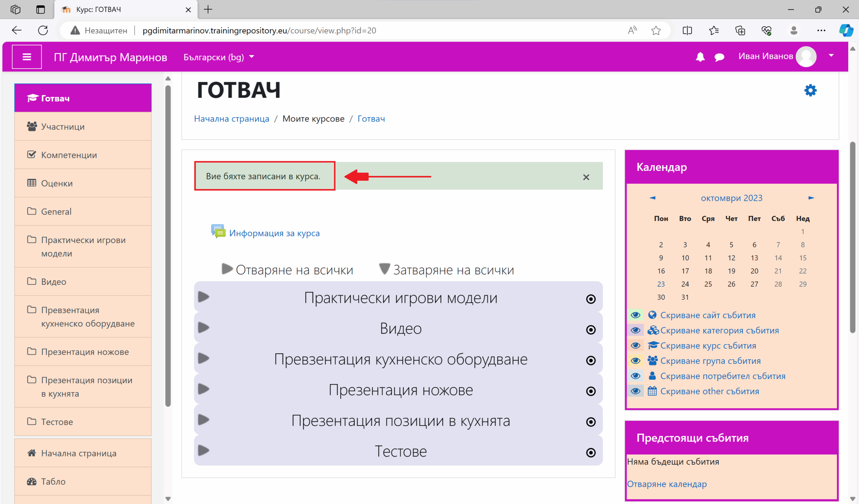Click the browser refresh icon
The height and width of the screenshot is (504, 859).
[43, 30]
